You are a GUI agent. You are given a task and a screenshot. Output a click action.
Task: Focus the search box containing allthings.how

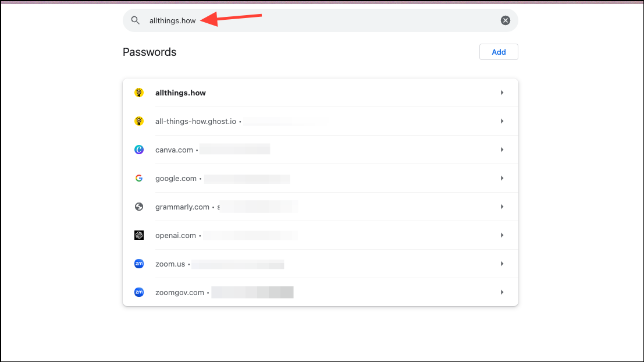click(321, 20)
